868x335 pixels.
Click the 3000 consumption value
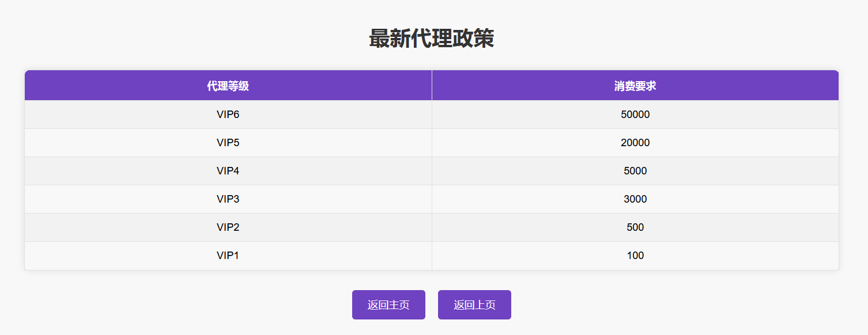635,199
